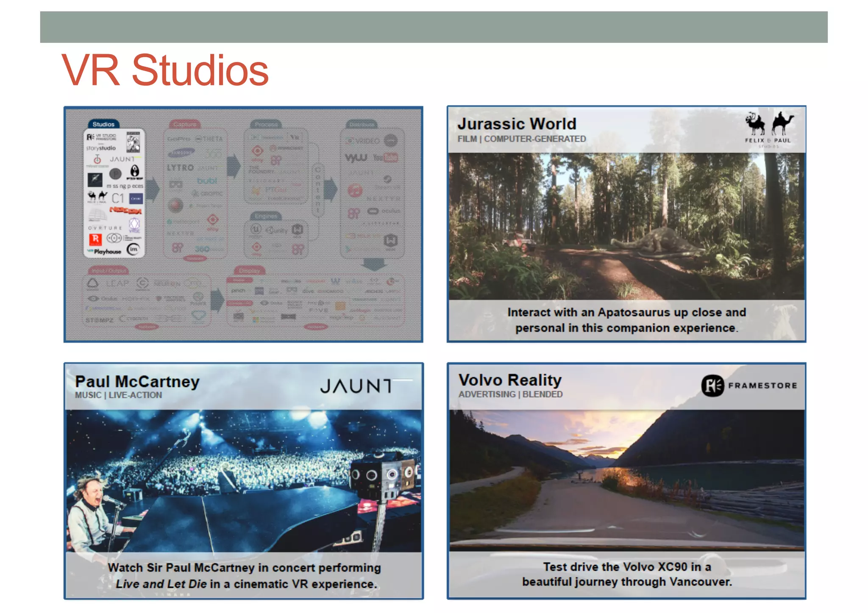Click the Volvo XC90 test drive caption
This screenshot has height=613, width=868.
point(627,574)
